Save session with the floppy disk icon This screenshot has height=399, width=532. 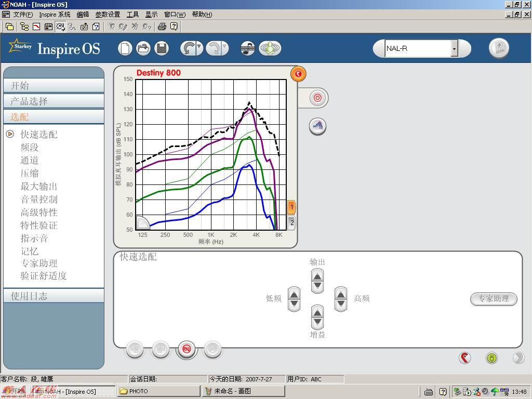(162, 48)
